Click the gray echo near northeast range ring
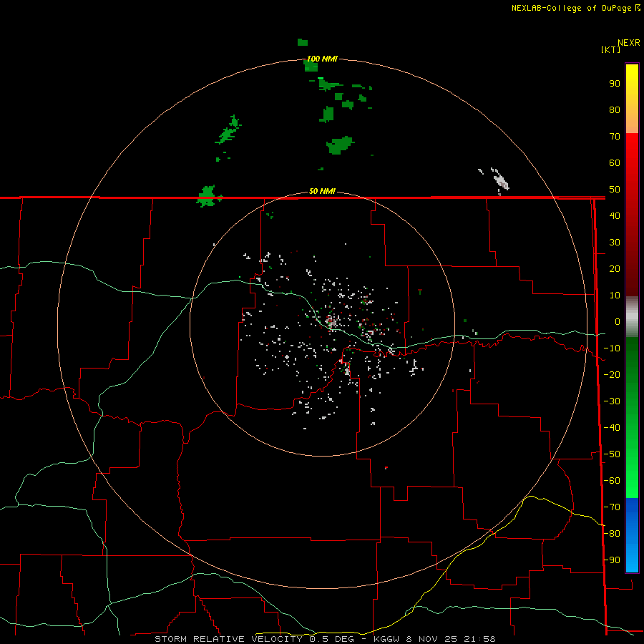 coord(500,180)
